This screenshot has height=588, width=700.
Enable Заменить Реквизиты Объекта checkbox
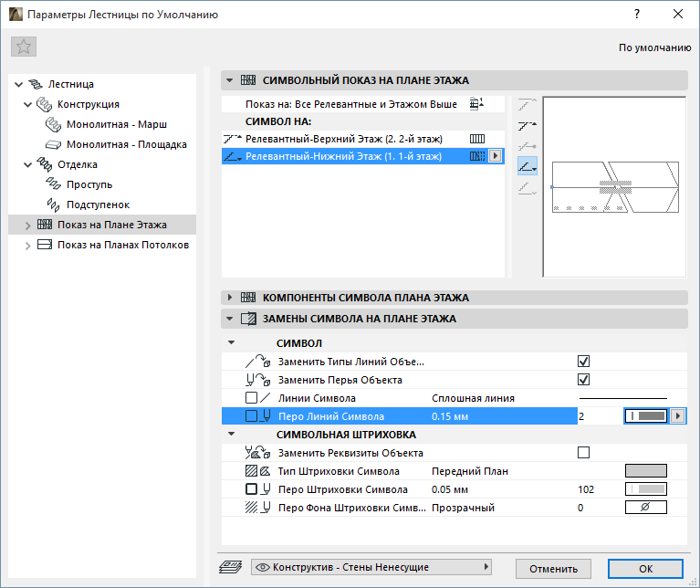583,453
